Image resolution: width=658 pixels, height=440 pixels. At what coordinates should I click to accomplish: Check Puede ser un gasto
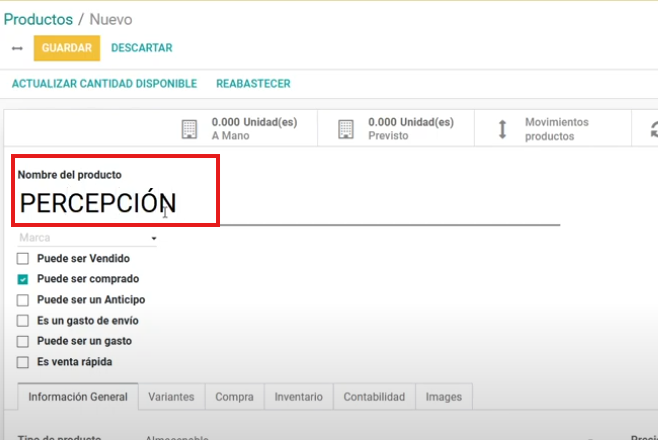tap(23, 341)
